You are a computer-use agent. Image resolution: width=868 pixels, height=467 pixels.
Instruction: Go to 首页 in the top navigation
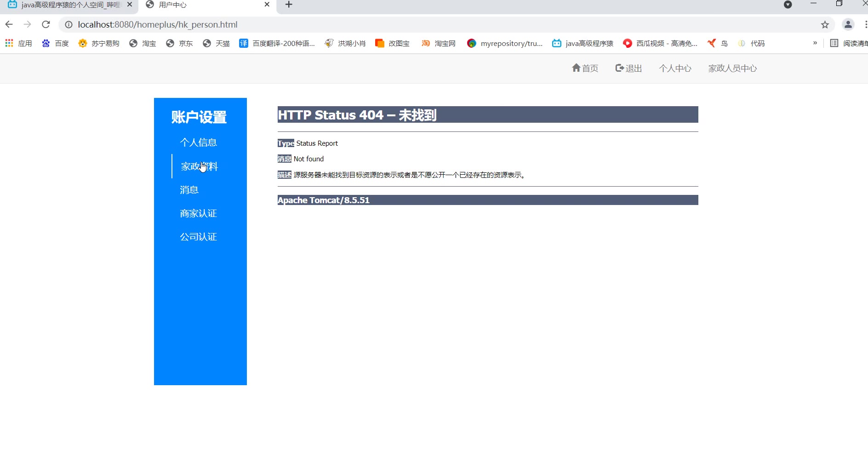pos(585,68)
